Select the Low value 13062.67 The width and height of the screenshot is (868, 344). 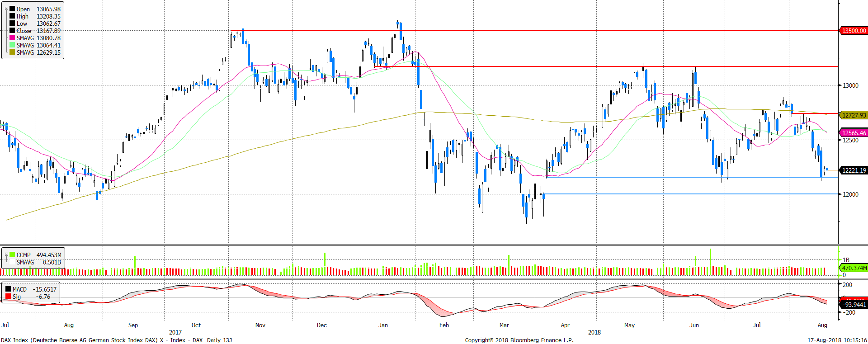point(48,24)
